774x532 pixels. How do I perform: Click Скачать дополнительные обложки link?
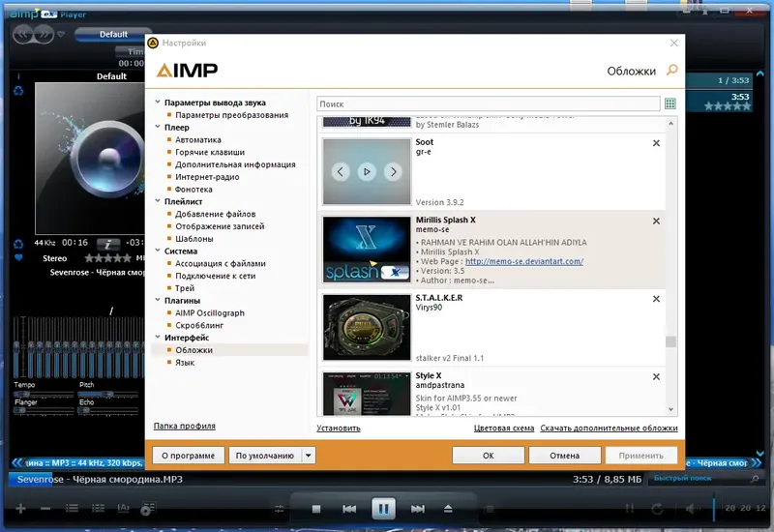(x=609, y=428)
